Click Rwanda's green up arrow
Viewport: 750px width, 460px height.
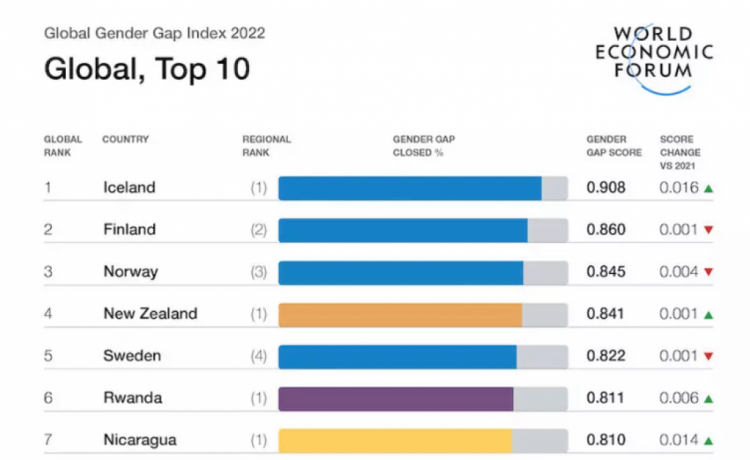[x=709, y=398]
